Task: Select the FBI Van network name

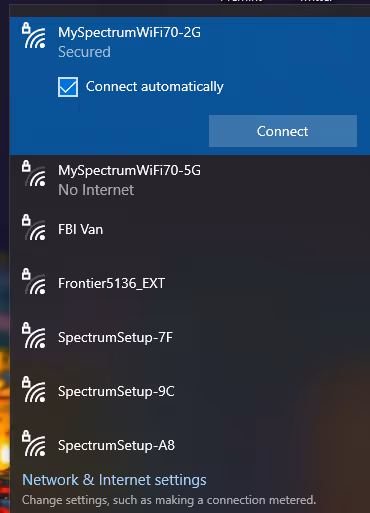Action: (80, 230)
